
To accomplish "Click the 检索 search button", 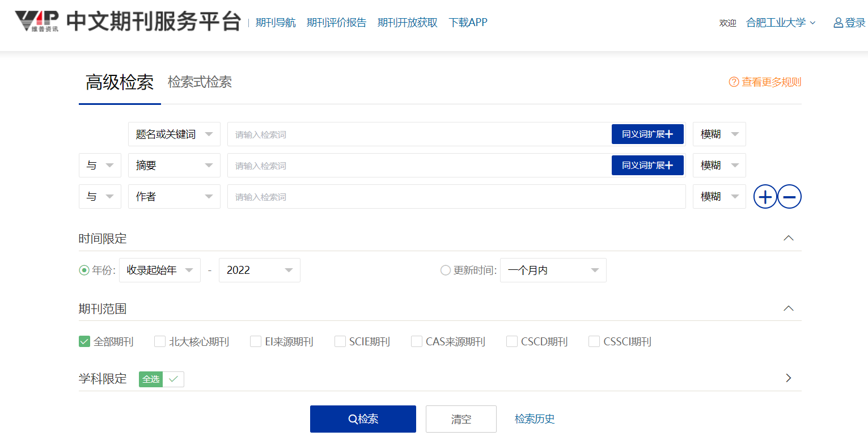I will coord(363,419).
